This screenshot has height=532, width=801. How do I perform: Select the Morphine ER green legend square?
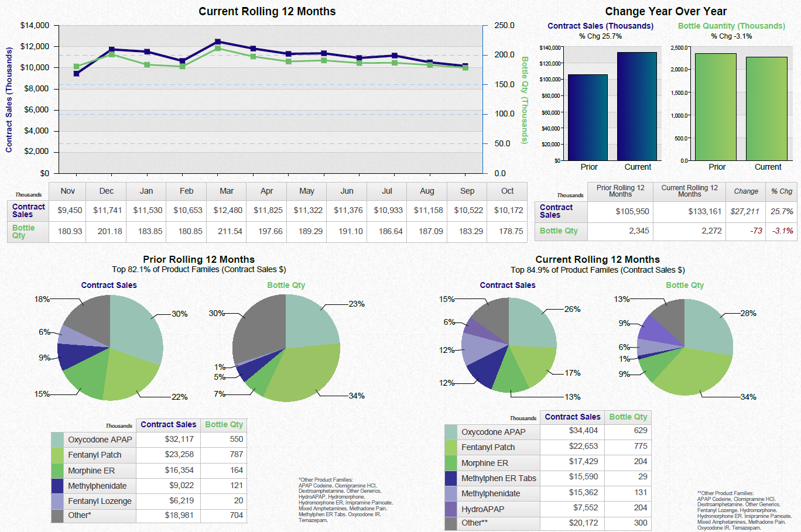[56, 470]
